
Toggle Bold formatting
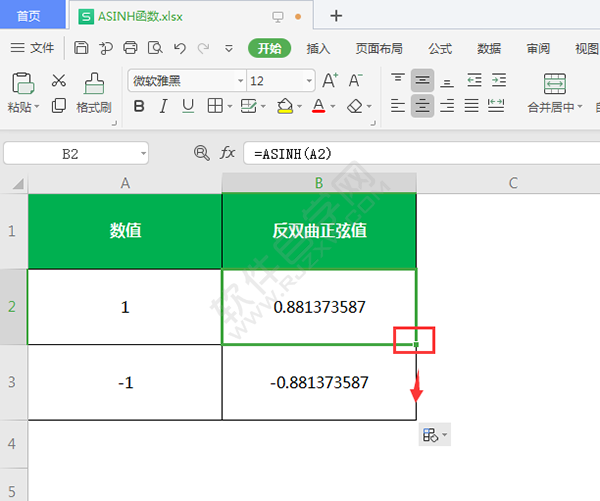139,106
